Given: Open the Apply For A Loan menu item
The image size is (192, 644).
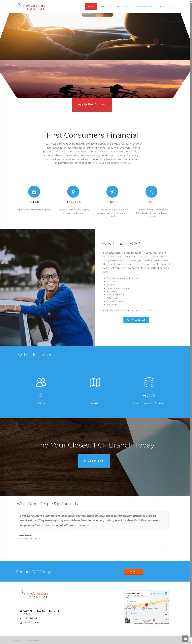Looking at the screenshot, I should click(144, 7).
